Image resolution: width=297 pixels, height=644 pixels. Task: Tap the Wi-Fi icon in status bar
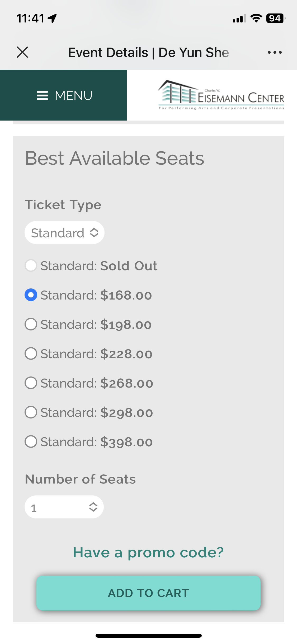pos(256,18)
